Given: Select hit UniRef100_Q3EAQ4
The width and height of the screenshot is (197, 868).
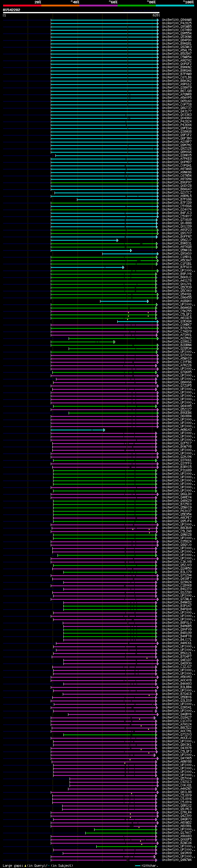Looking at the screenshot, I should 177,321.
